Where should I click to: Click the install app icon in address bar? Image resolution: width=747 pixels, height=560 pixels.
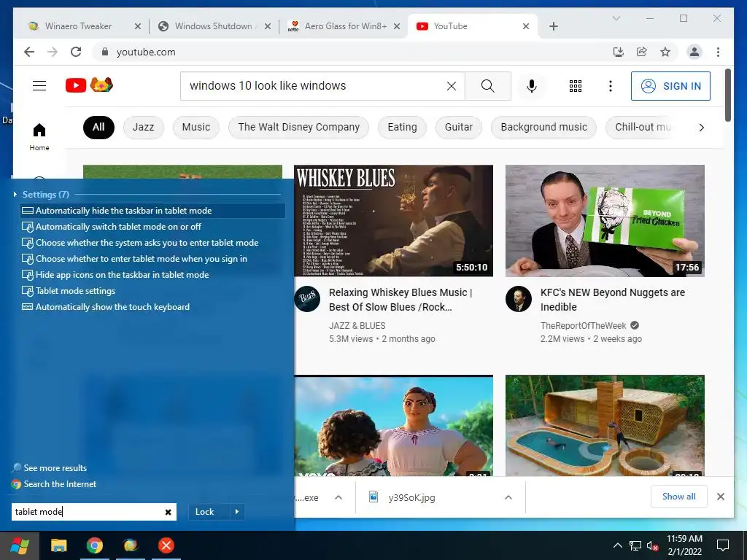coord(619,52)
